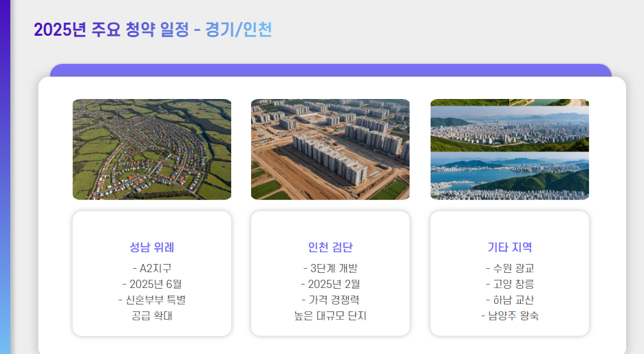This screenshot has width=644, height=354.
Task: Open the apartment construction photo above 인천 검단
Action: 330,149
